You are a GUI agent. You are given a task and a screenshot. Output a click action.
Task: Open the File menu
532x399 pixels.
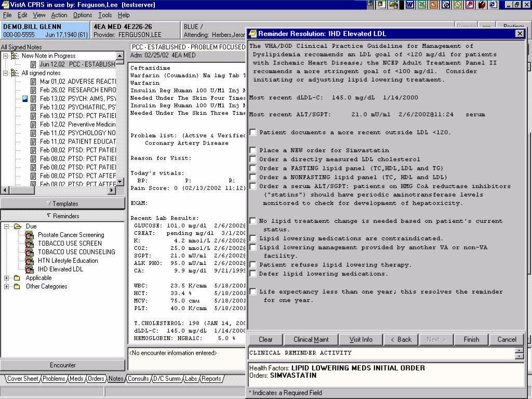[7, 15]
